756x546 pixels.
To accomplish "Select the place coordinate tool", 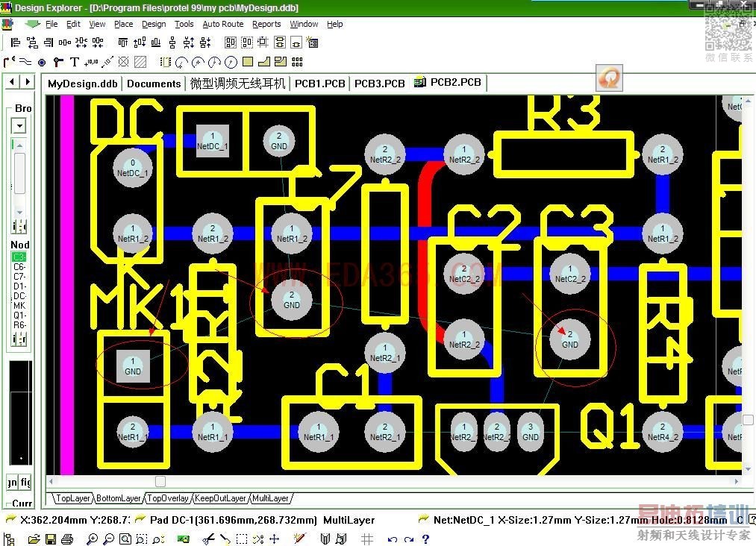I will (x=90, y=62).
